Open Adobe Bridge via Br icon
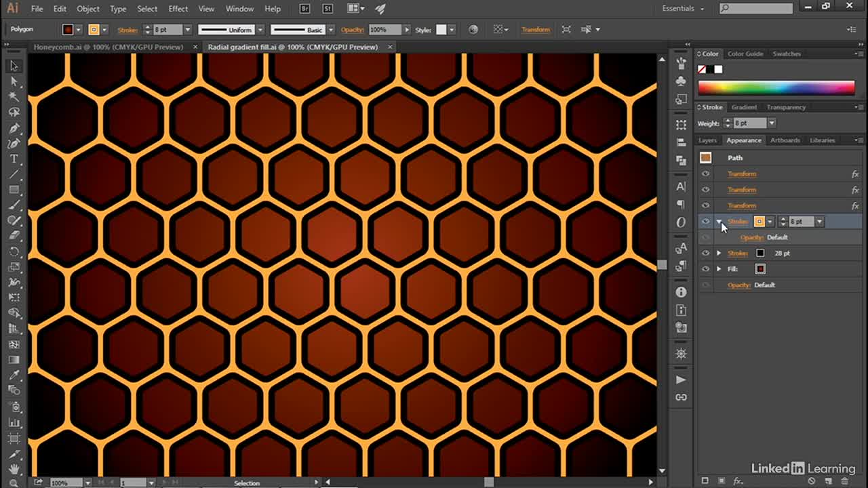 pyautogui.click(x=306, y=9)
